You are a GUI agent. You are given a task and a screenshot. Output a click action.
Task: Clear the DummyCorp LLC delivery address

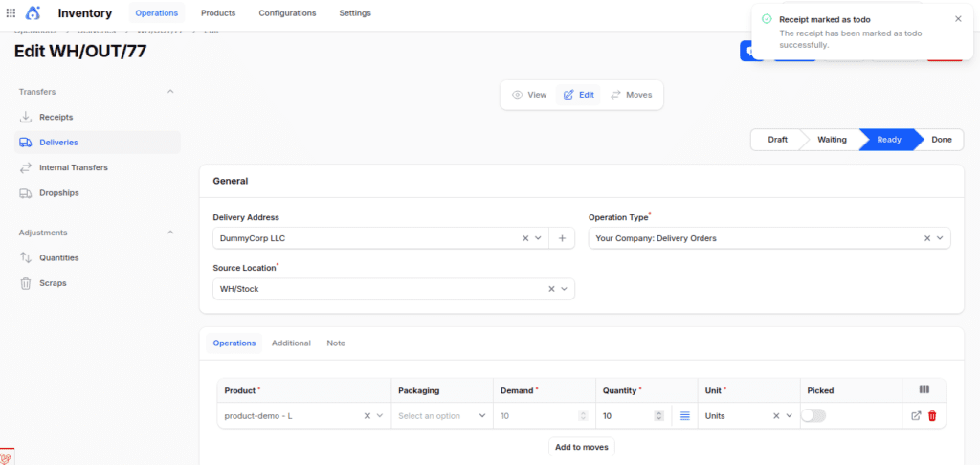point(525,238)
